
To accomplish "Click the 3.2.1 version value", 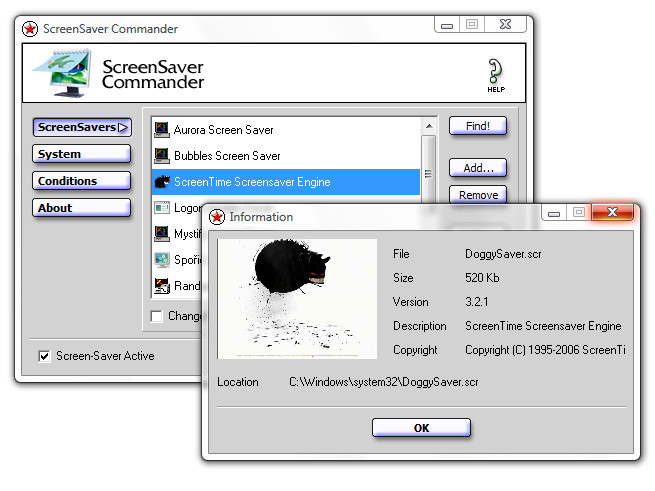I will click(x=477, y=302).
